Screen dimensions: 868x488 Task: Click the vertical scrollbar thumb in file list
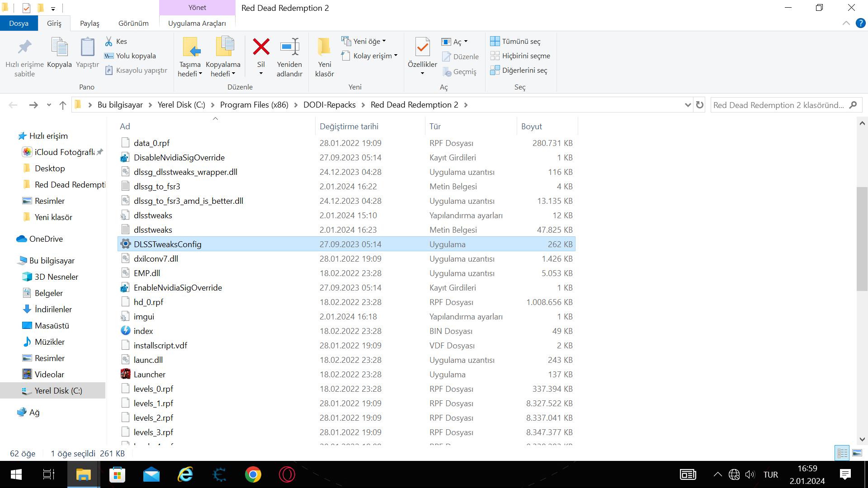pyautogui.click(x=862, y=239)
